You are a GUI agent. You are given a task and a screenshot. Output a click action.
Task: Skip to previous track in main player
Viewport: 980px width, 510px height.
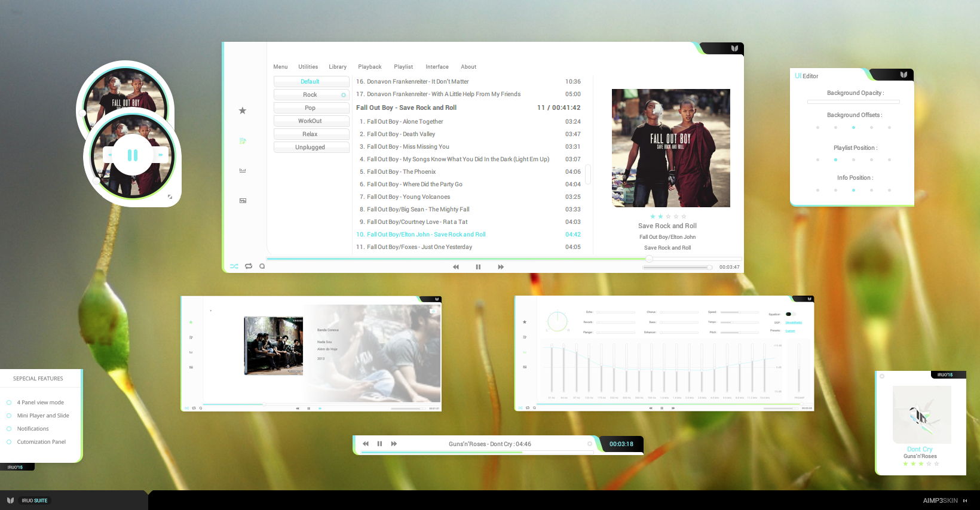[x=456, y=267]
